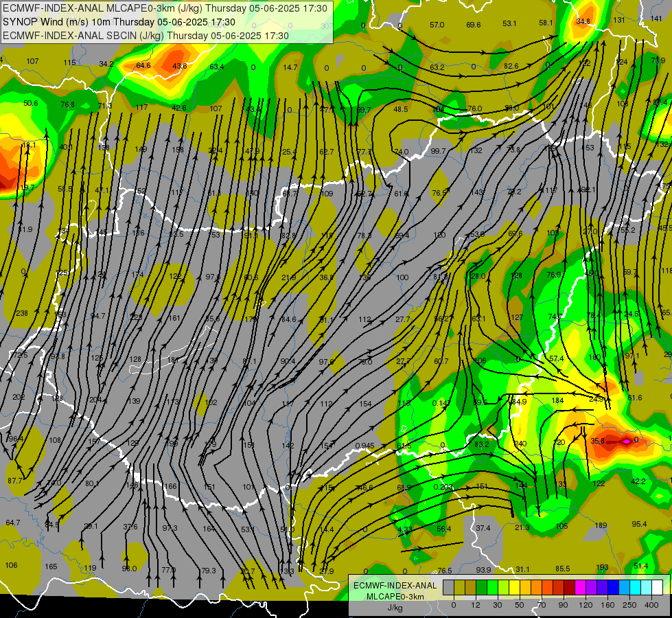Click the map value '50.6'
Image resolution: width=672 pixels, height=618 pixels.
[30, 103]
